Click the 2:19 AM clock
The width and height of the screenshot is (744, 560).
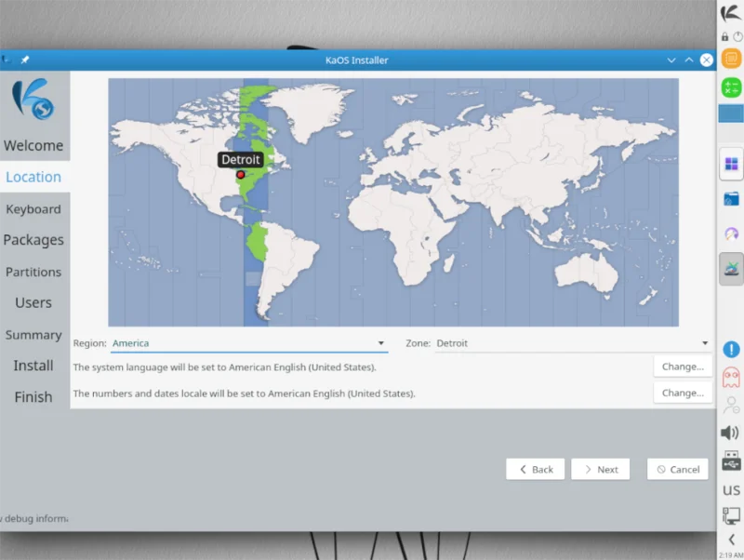coord(731,554)
